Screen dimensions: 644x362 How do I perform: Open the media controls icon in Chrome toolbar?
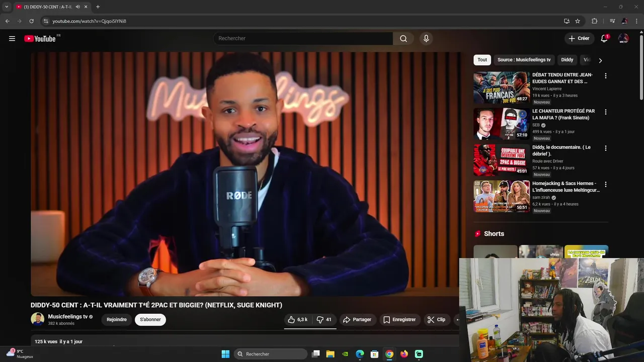click(x=612, y=21)
